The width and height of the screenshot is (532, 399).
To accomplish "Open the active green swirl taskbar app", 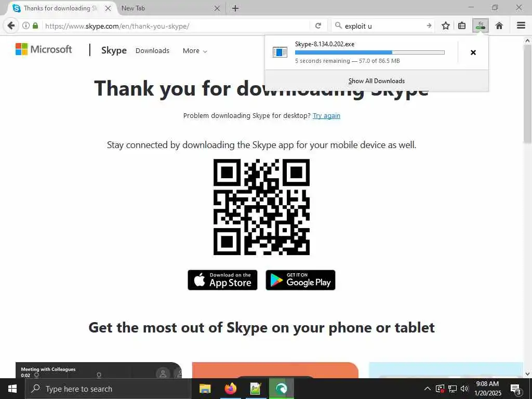I will (281, 389).
